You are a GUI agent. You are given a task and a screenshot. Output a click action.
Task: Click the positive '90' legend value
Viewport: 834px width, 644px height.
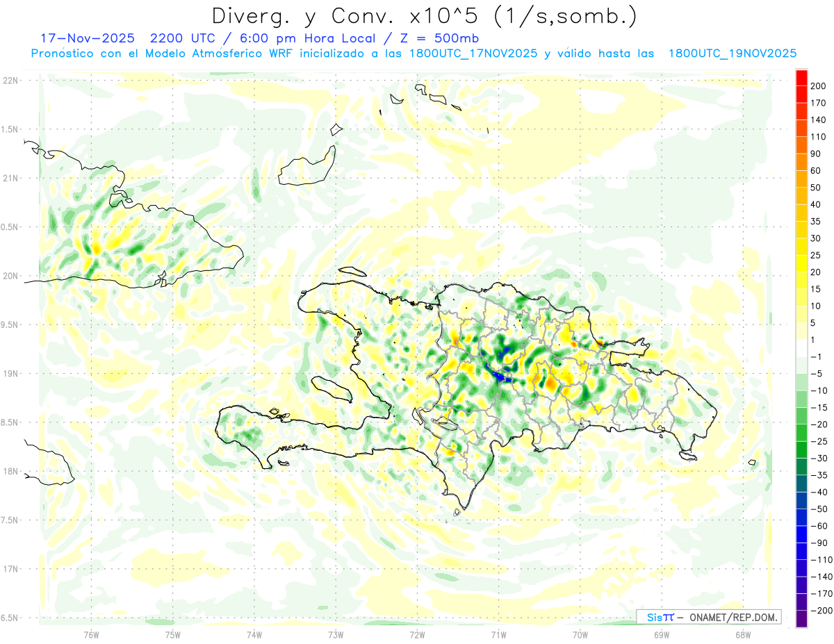click(x=817, y=154)
